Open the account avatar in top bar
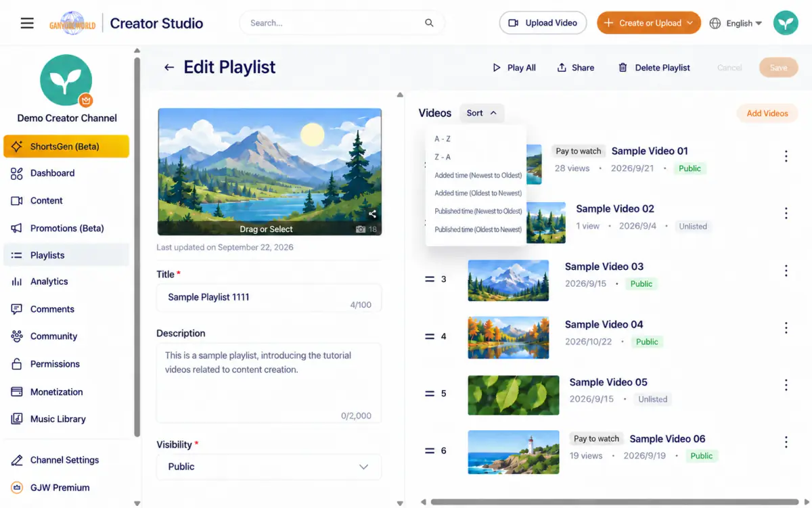 pyautogui.click(x=786, y=23)
